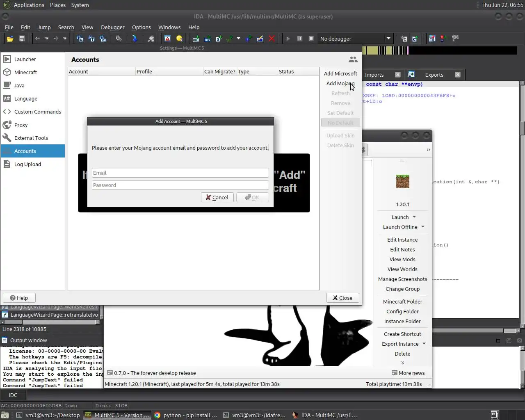This screenshot has height=420, width=525.
Task: Click the forward arrow in IDA toolbar
Action: tap(56, 39)
